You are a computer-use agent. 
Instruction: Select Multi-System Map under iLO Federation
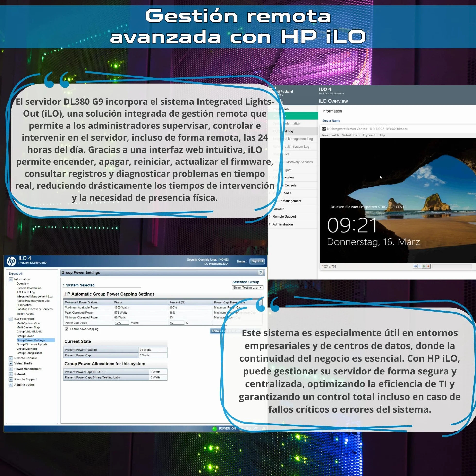[x=28, y=327]
